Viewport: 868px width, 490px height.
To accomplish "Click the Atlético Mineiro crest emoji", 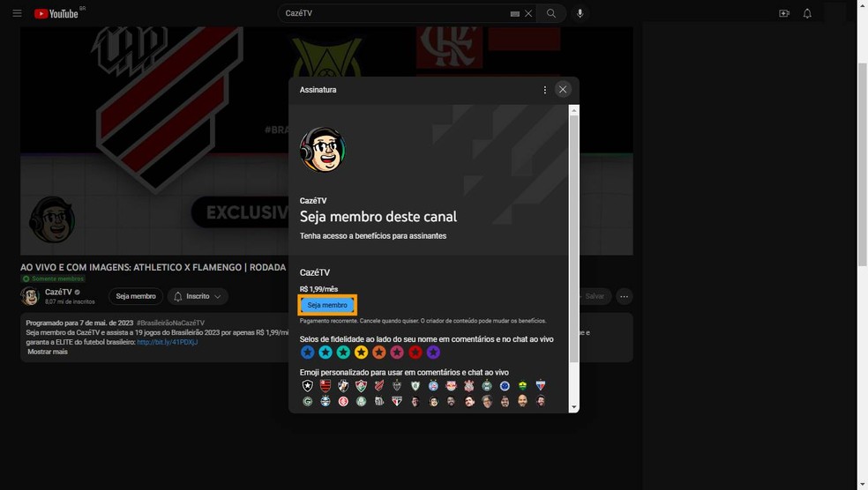I will (397, 385).
